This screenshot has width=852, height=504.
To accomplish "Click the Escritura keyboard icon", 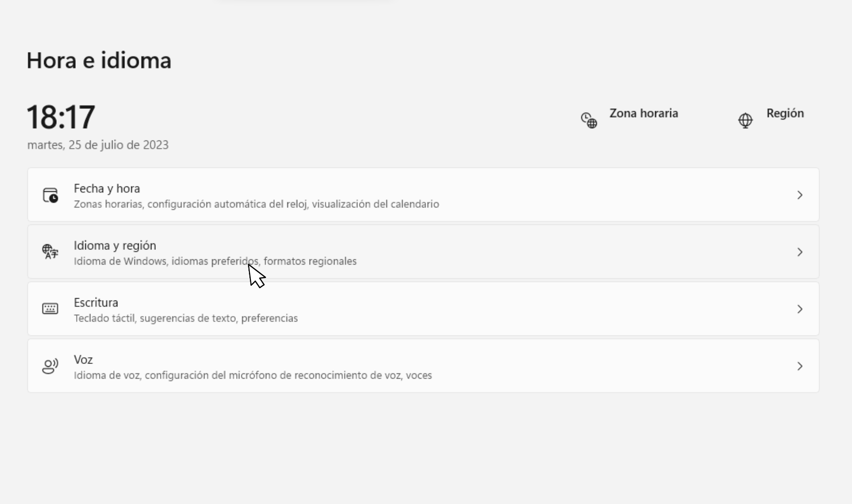I will [50, 309].
